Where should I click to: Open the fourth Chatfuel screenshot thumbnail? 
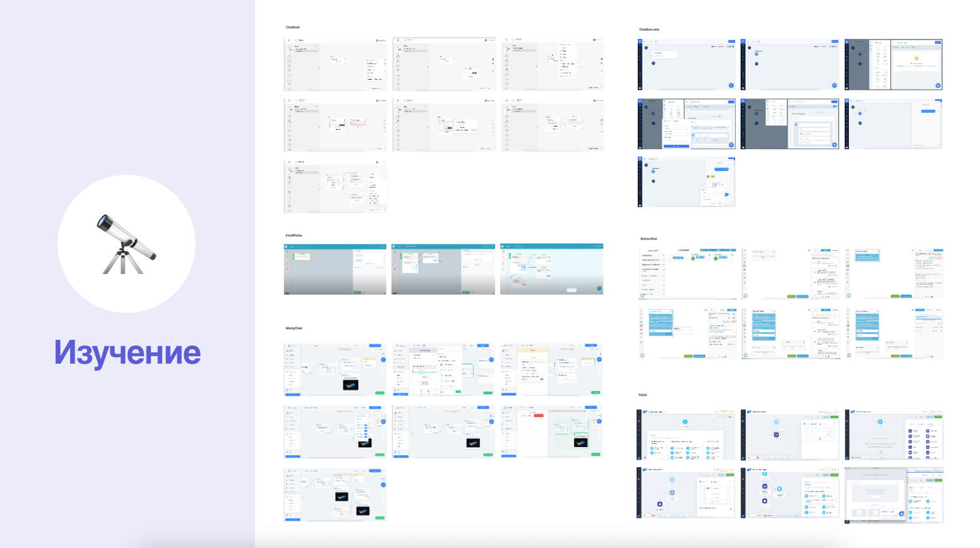coord(335,124)
